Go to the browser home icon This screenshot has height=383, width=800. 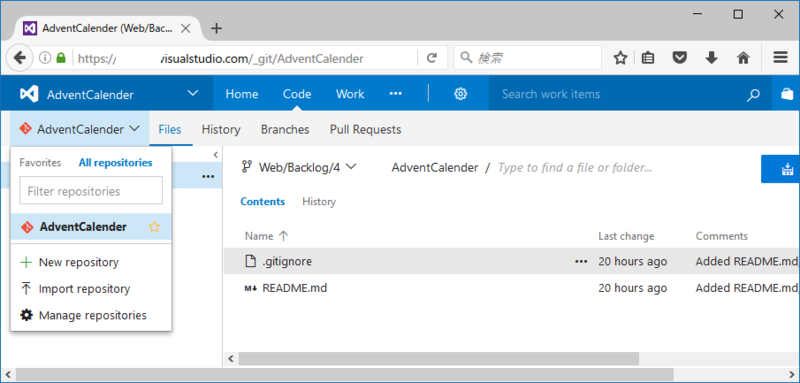(x=743, y=58)
